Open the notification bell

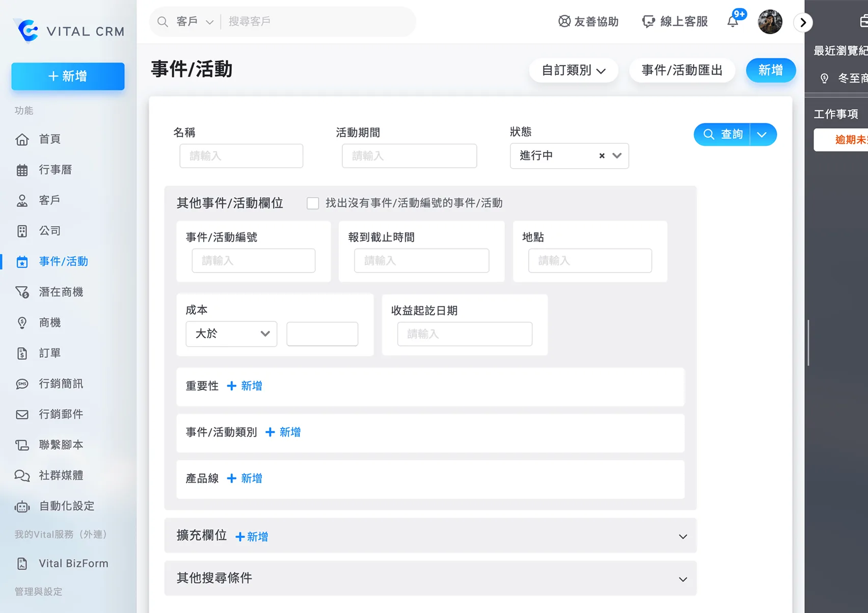(x=733, y=21)
